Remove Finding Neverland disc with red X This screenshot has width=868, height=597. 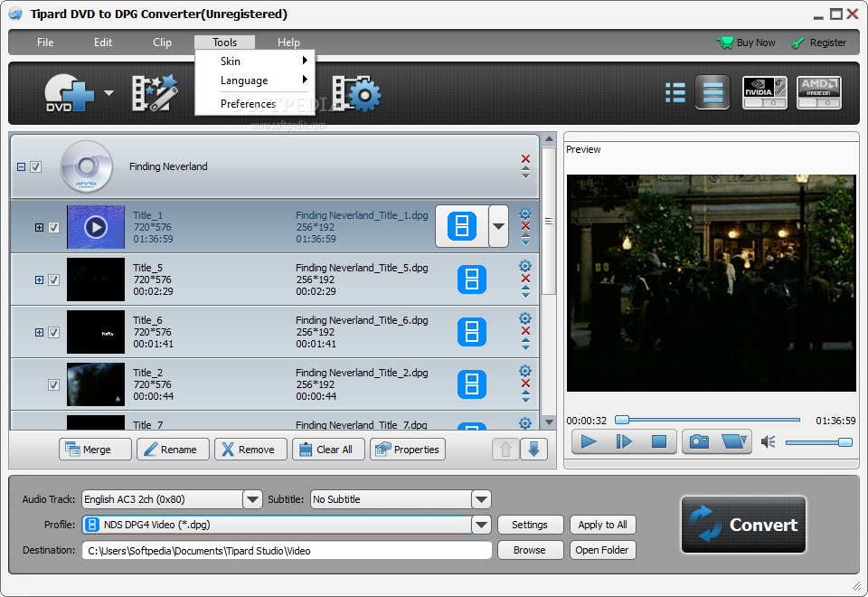[x=525, y=159]
